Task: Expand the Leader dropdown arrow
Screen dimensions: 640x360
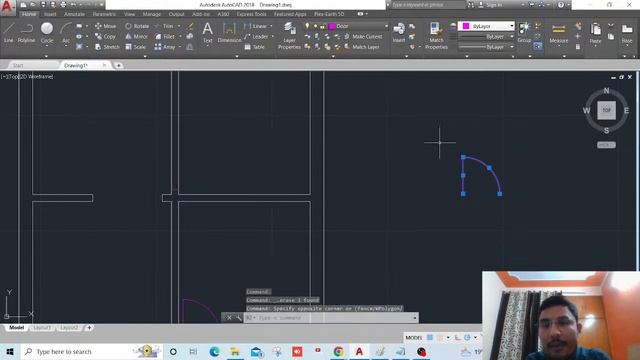Action: pyautogui.click(x=273, y=36)
